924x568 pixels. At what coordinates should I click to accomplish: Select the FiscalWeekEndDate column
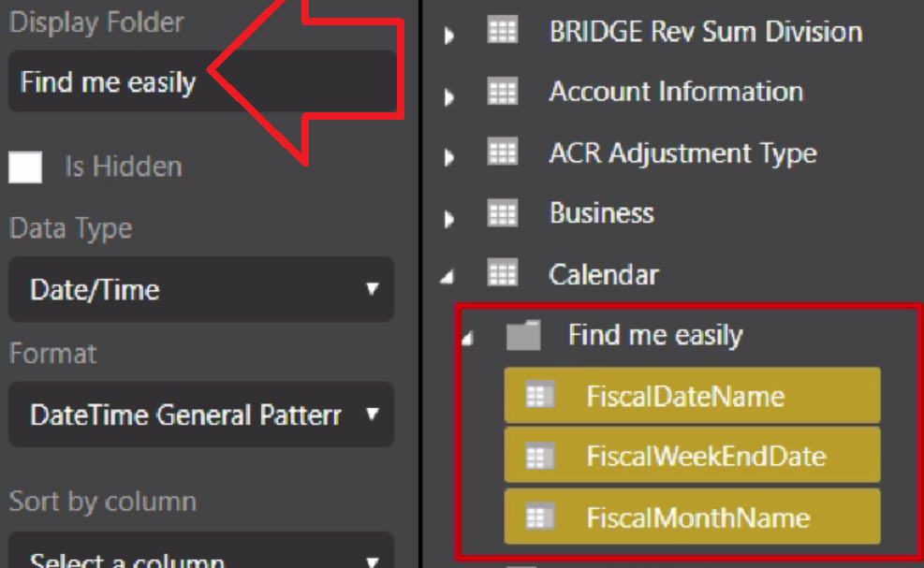point(692,456)
